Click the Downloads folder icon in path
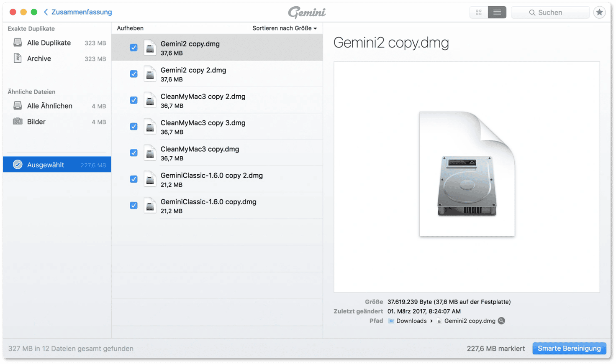The width and height of the screenshot is (616, 364). click(391, 321)
